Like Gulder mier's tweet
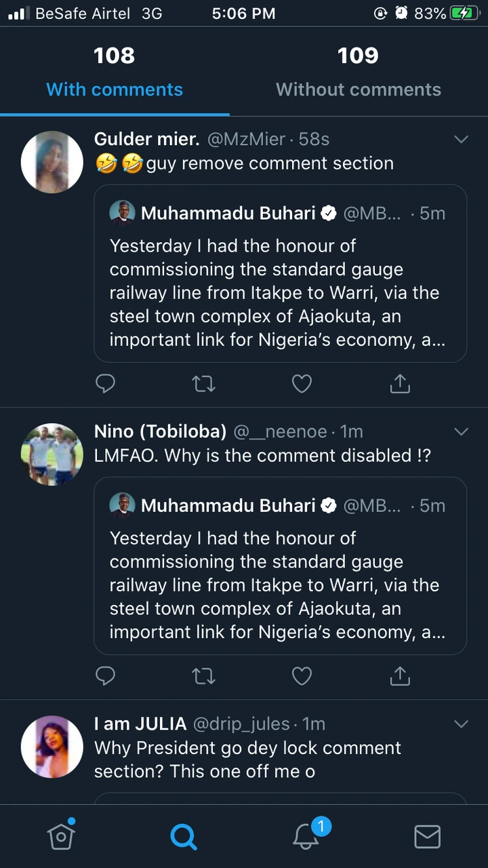 click(302, 384)
